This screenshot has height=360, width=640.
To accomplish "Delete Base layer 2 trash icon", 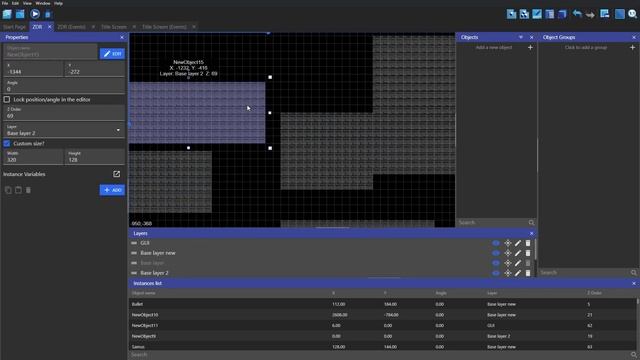I will tap(528, 273).
